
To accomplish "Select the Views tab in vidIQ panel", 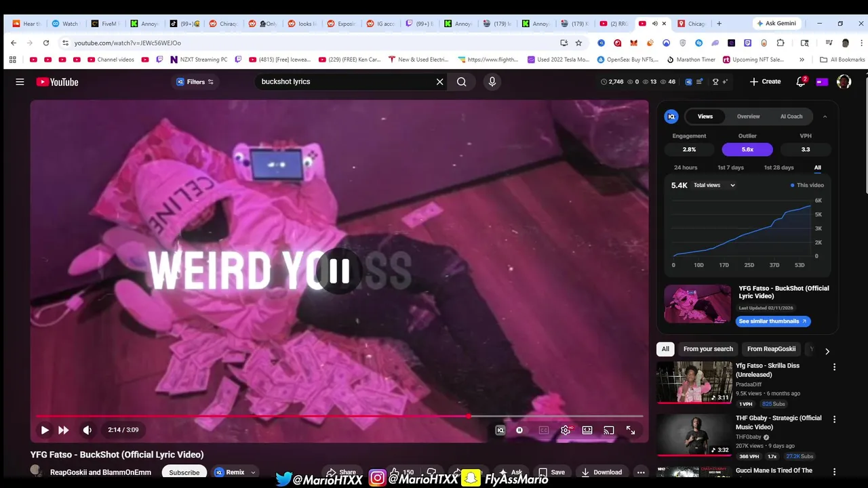I will (x=705, y=117).
